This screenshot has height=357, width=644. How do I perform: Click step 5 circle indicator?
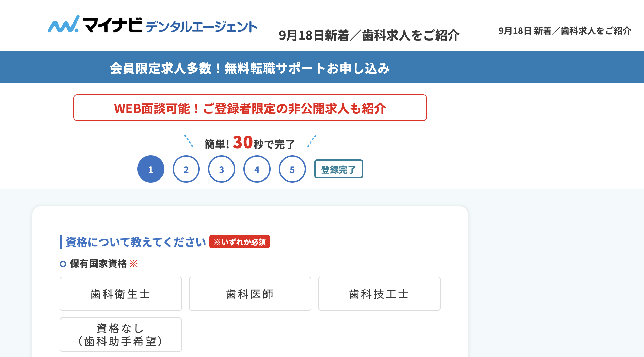(x=292, y=169)
